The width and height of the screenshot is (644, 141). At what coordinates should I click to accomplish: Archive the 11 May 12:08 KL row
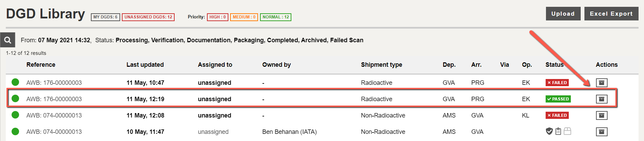click(x=601, y=115)
